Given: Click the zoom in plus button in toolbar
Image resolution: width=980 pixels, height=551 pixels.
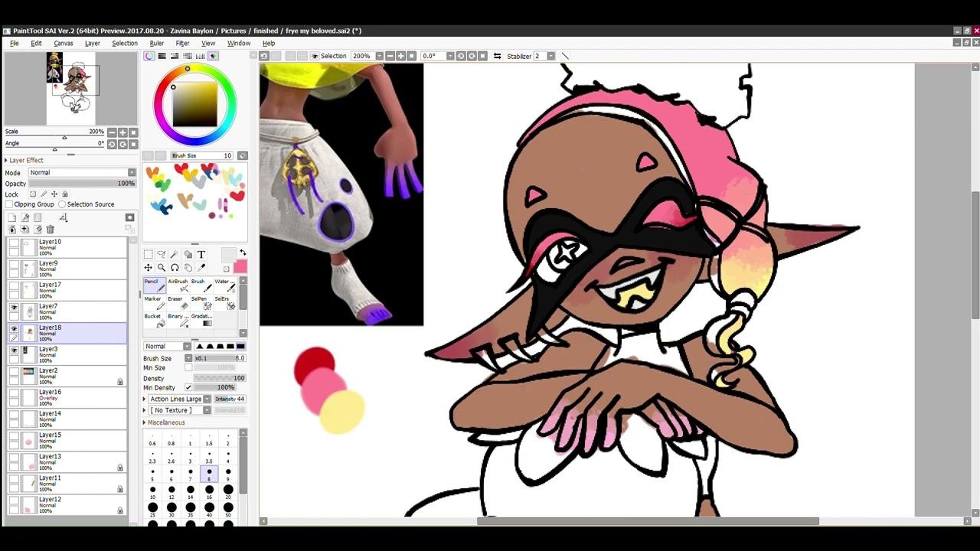Looking at the screenshot, I should pyautogui.click(x=401, y=56).
